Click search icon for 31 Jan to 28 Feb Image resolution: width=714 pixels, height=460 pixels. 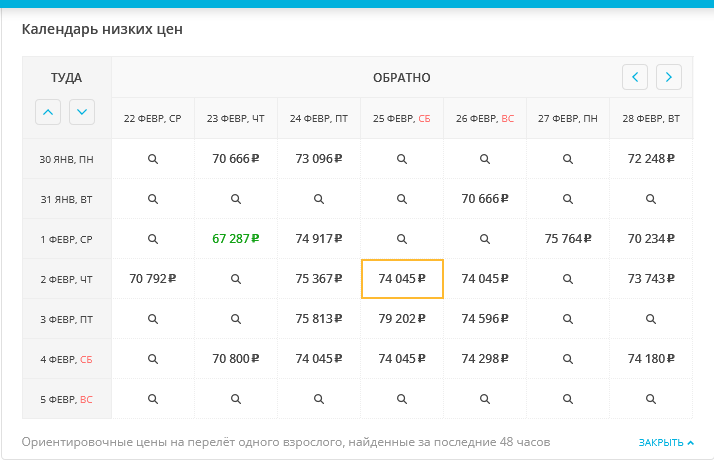(x=651, y=199)
